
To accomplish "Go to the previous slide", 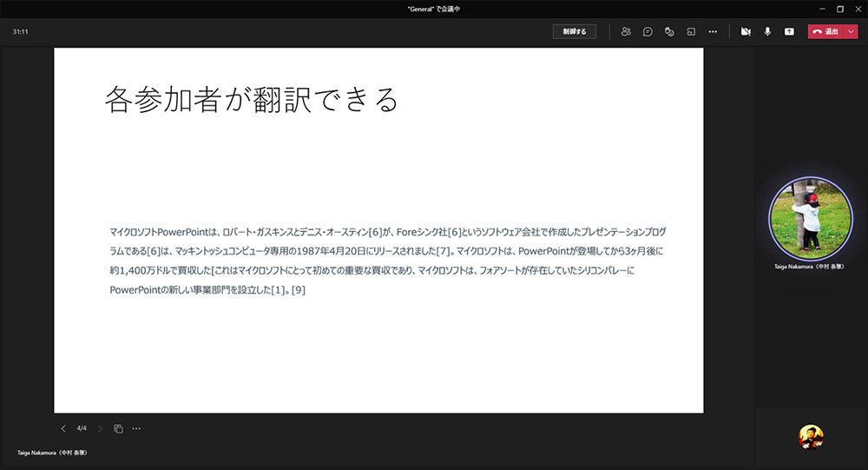I will (x=63, y=428).
